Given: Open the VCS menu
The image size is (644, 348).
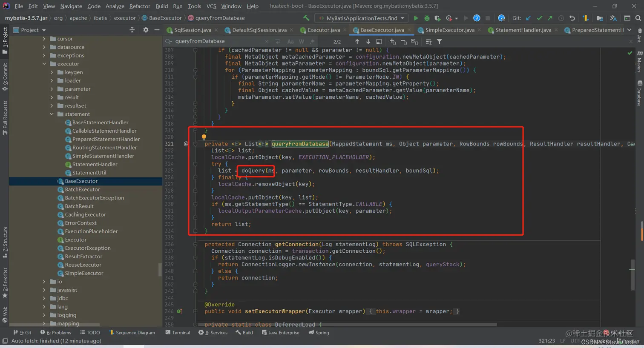Looking at the screenshot, I should click(211, 6).
